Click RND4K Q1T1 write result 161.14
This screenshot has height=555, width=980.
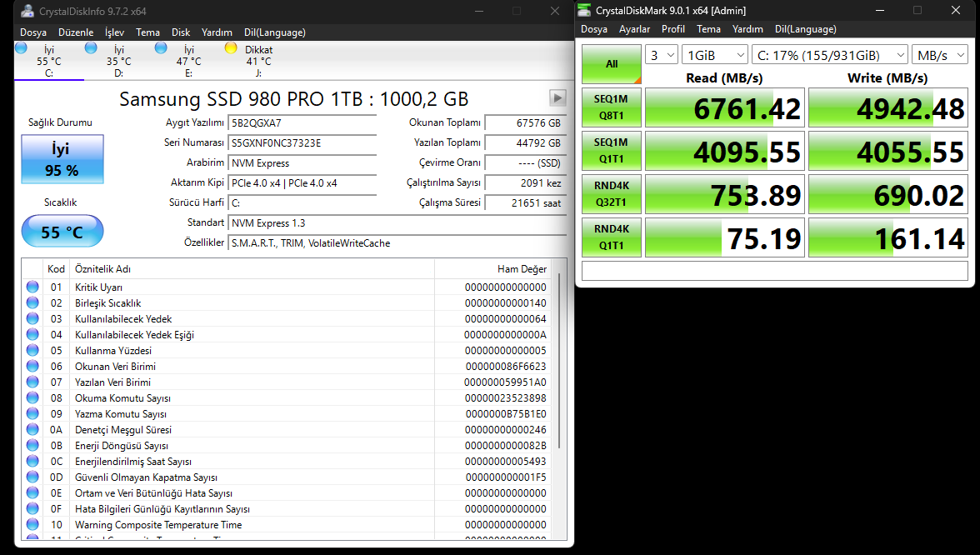888,237
